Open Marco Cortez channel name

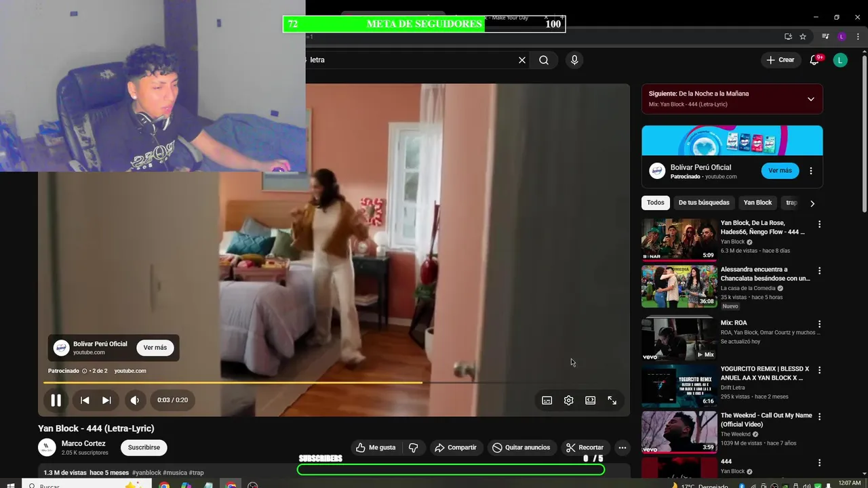coord(83,443)
